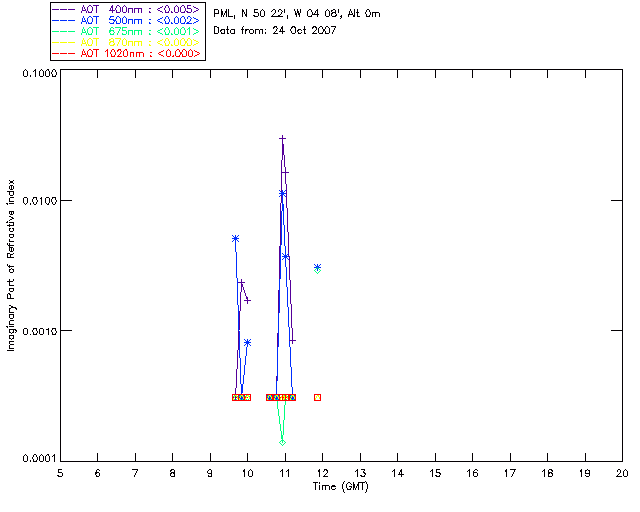Click the 'Imaginary Part of Refractive index' y-axis label
The width and height of the screenshot is (640, 512).
click(11, 265)
